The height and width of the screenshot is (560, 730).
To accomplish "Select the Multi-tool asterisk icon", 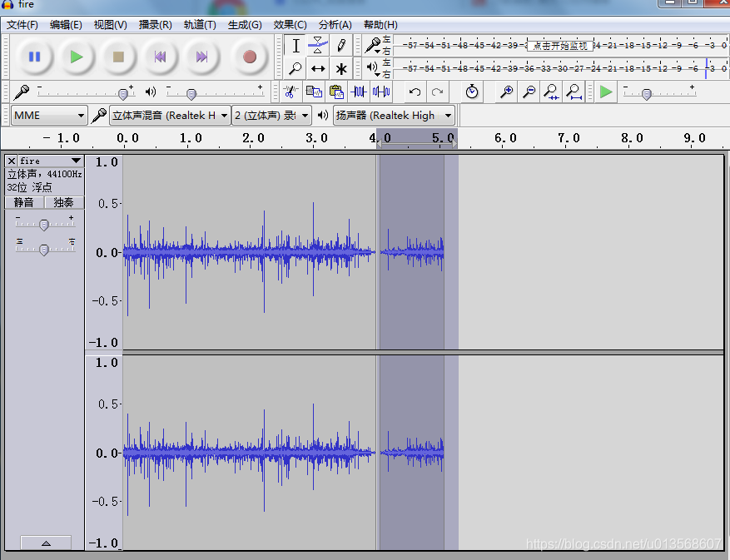I will [x=340, y=68].
